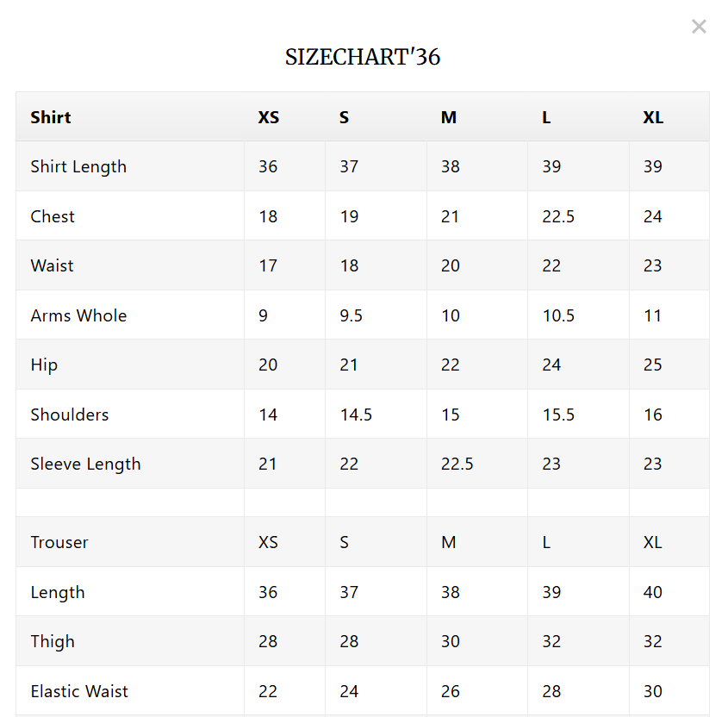Click the XL header in shirt table
This screenshot has height=717, width=728.
(x=653, y=117)
